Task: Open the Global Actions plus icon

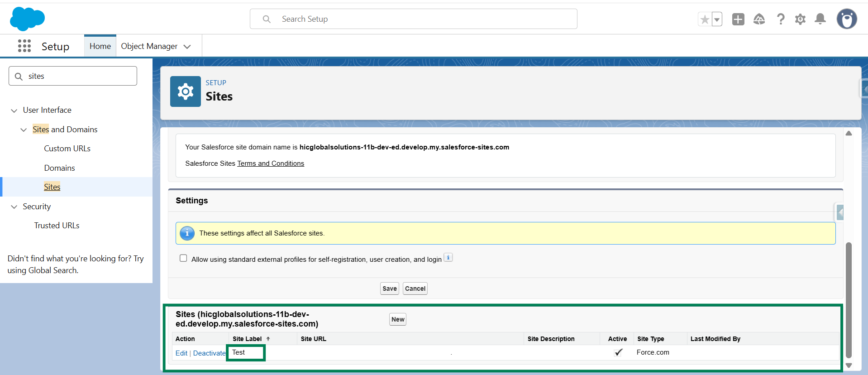Action: tap(738, 19)
